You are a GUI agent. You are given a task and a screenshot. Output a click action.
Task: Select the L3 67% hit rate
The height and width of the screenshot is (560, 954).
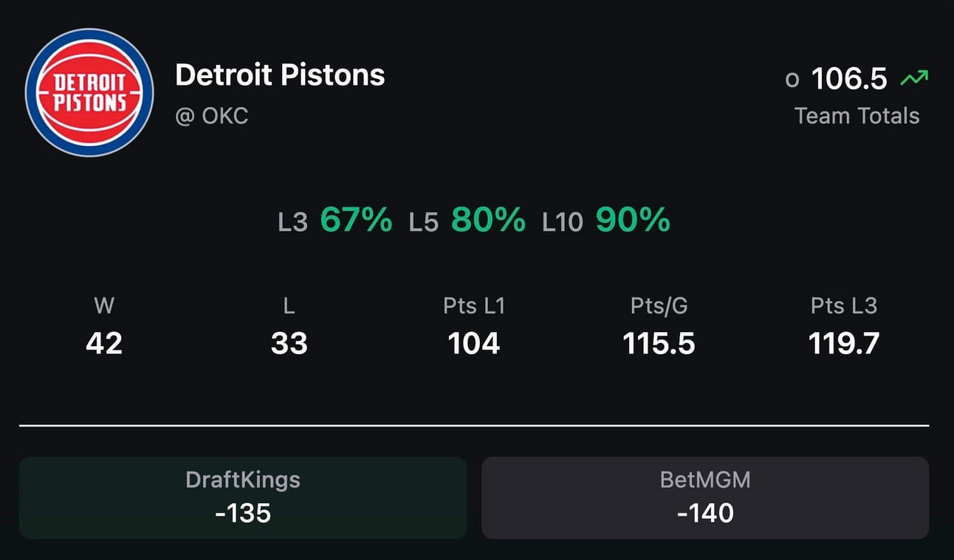coord(335,220)
